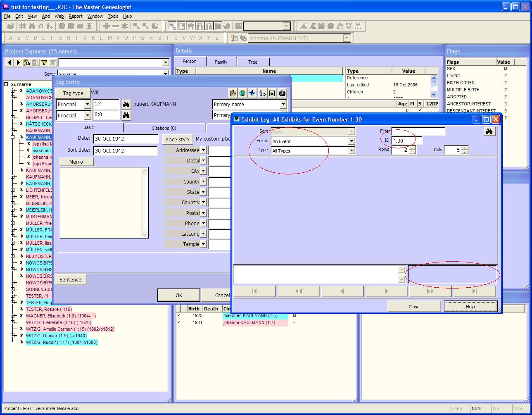Image resolution: width=532 pixels, height=415 pixels.
Task: Click binoculars beside the 0:0 principal ID
Action: click(x=126, y=115)
